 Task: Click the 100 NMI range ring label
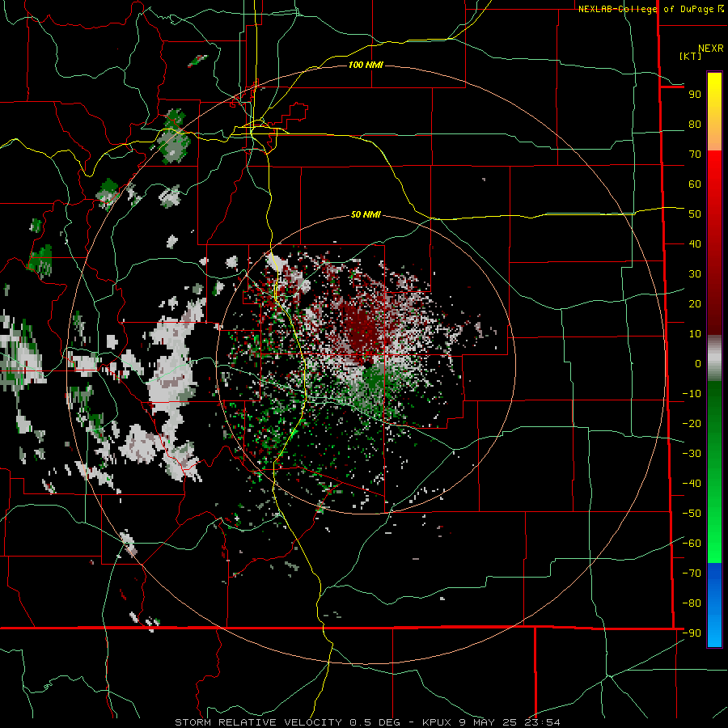coord(366,65)
